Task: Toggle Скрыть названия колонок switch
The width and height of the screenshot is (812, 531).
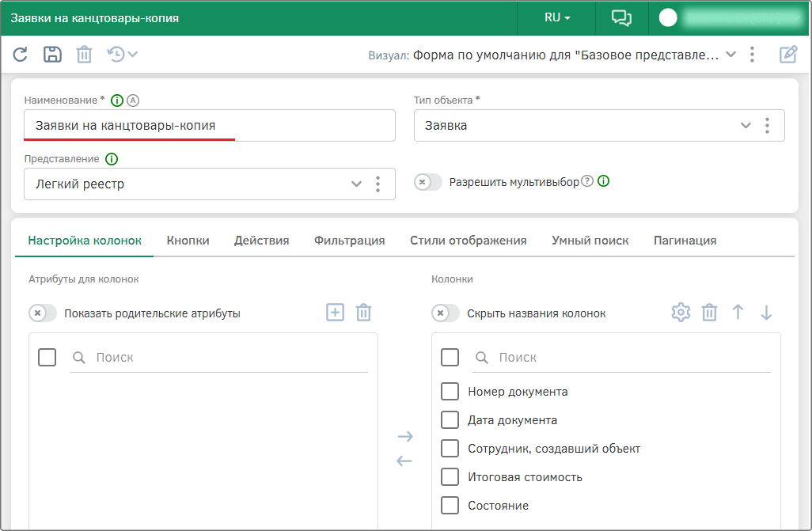Action: pyautogui.click(x=446, y=313)
